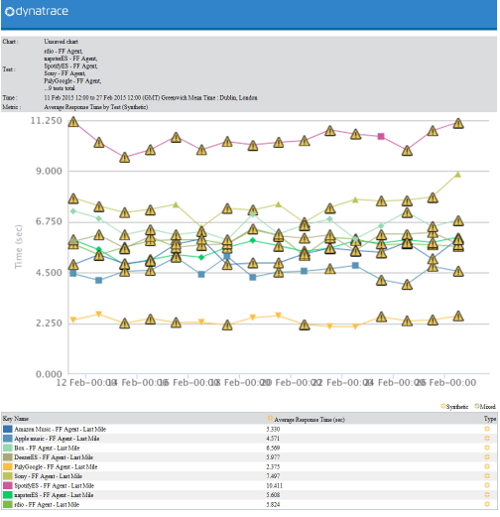Click the pink square marker on the SpotifyES line

tap(381, 136)
